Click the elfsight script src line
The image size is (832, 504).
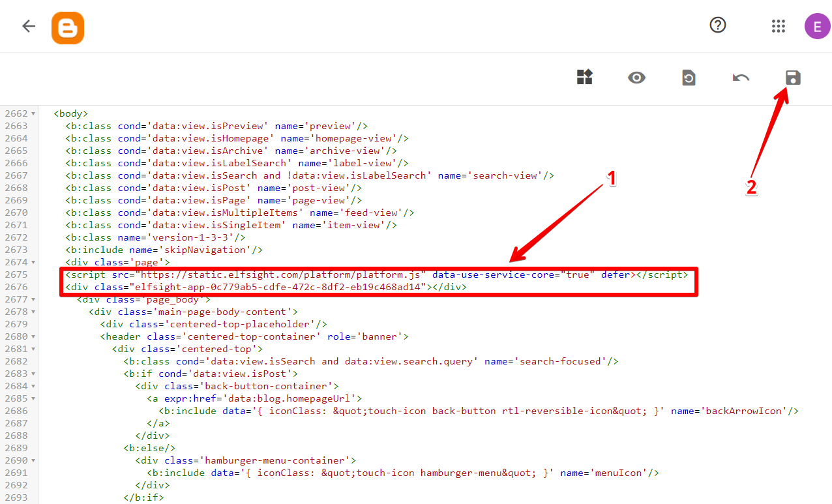376,274
